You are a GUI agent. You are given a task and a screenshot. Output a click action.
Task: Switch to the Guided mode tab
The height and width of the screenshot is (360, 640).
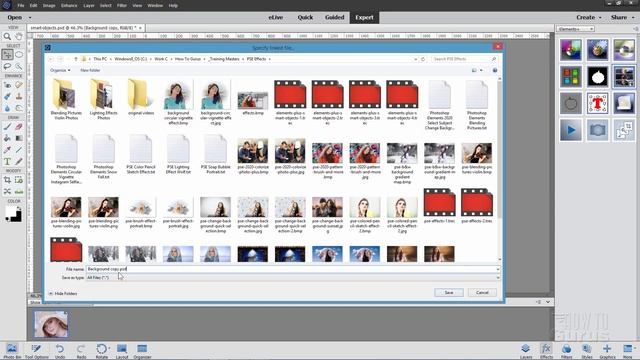[334, 17]
